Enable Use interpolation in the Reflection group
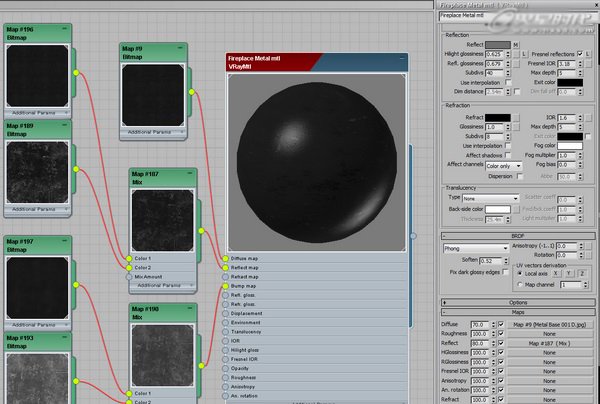Viewport: 600px width, 404px height. click(x=508, y=82)
